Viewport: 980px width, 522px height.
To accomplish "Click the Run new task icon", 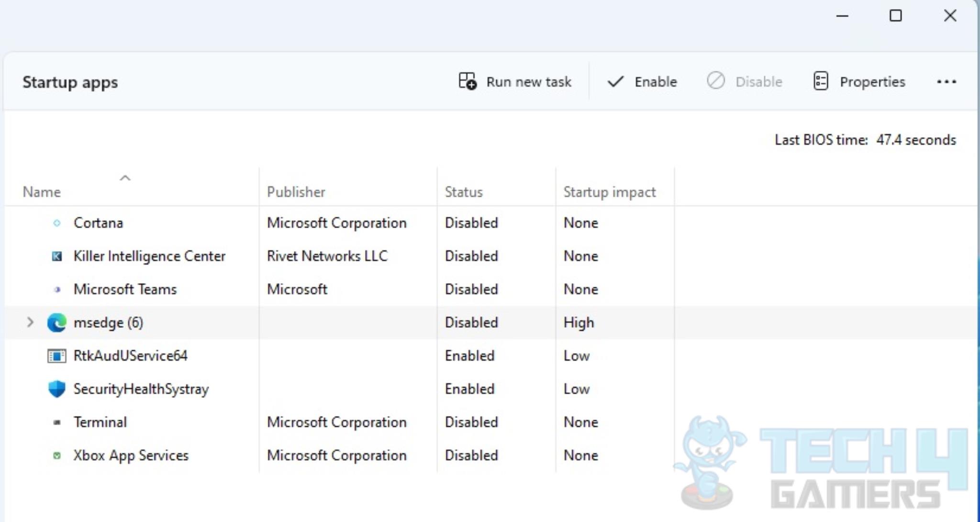I will 467,81.
